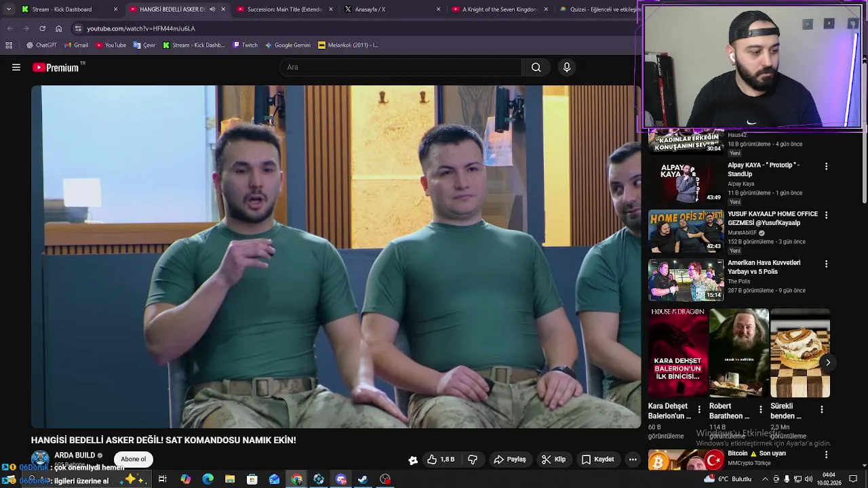This screenshot has width=868, height=488.
Task: Open Chrome from the taskbar
Action: pyautogui.click(x=296, y=479)
